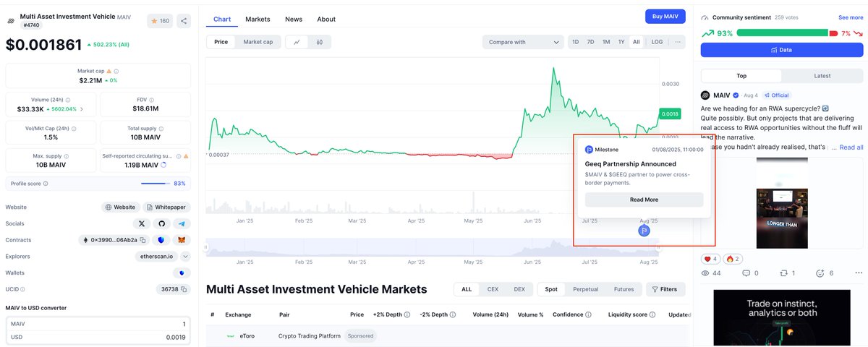Open the About tab

[326, 20]
